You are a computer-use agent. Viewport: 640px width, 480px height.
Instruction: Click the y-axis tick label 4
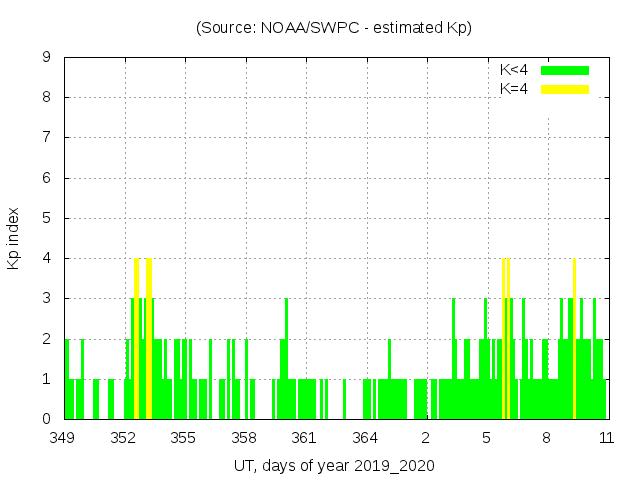pyautogui.click(x=46, y=258)
